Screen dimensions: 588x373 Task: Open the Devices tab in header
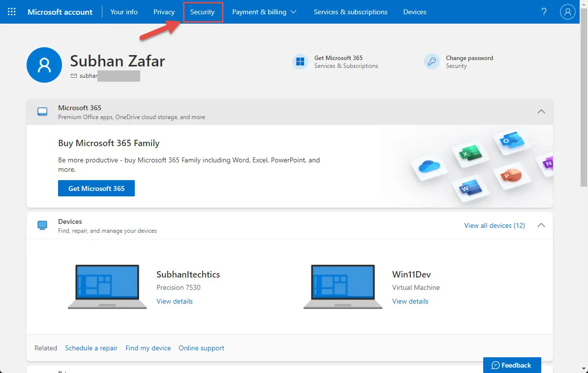(415, 12)
